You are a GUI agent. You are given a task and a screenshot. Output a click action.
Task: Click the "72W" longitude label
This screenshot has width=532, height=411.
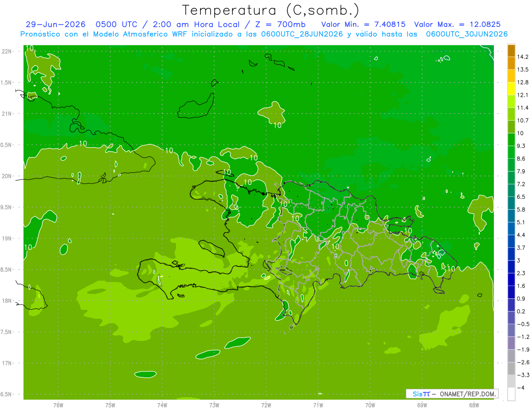pyautogui.click(x=266, y=405)
